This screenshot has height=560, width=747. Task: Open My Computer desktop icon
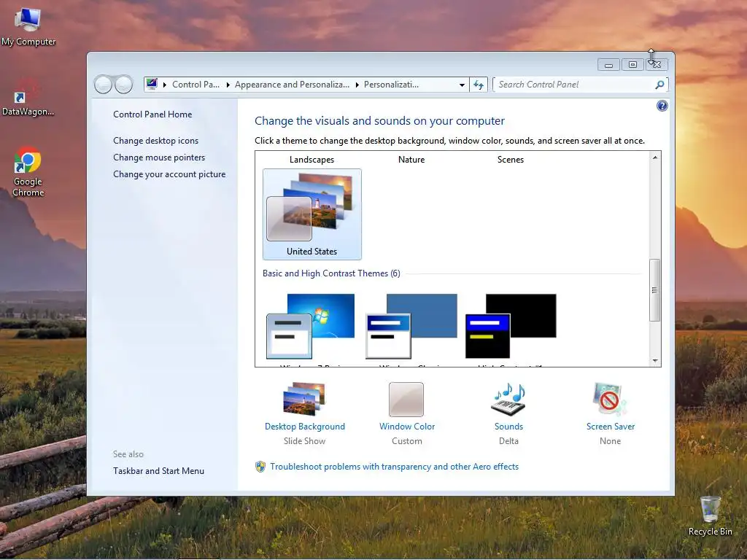pos(28,27)
